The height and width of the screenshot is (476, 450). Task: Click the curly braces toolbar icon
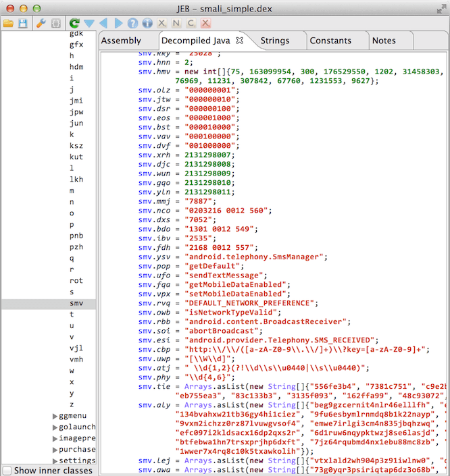coord(56,24)
